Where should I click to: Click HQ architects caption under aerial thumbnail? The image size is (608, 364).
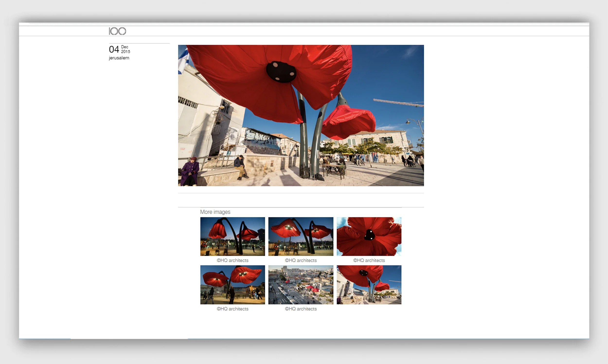(301, 309)
